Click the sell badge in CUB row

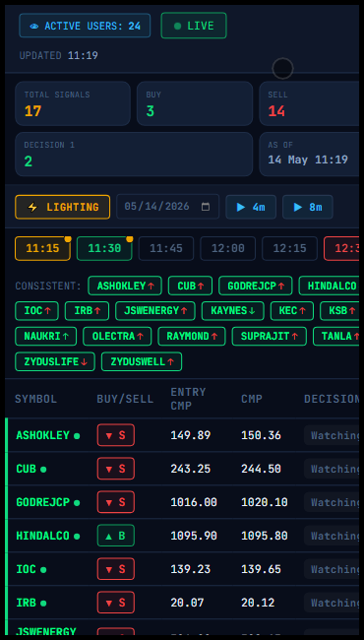pyautogui.click(x=116, y=469)
